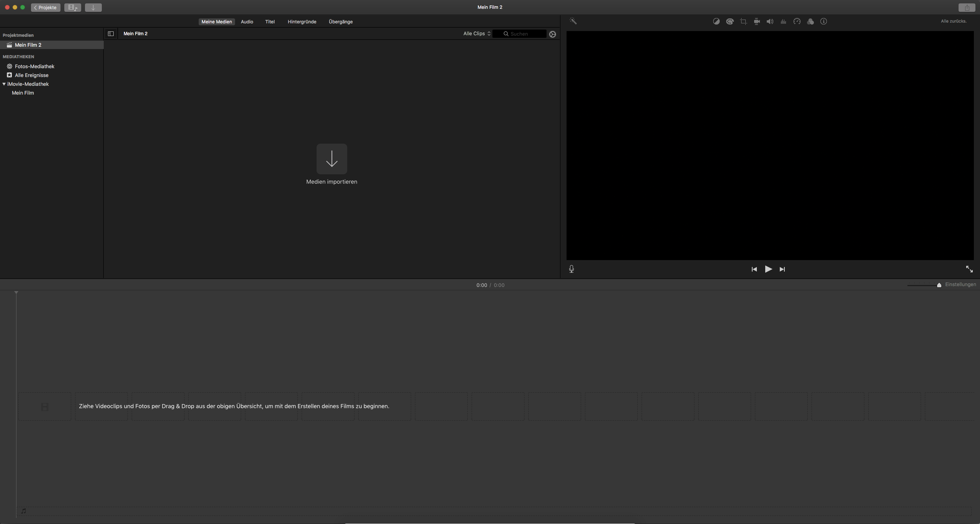Switch to the Übergänge tab

tap(341, 22)
